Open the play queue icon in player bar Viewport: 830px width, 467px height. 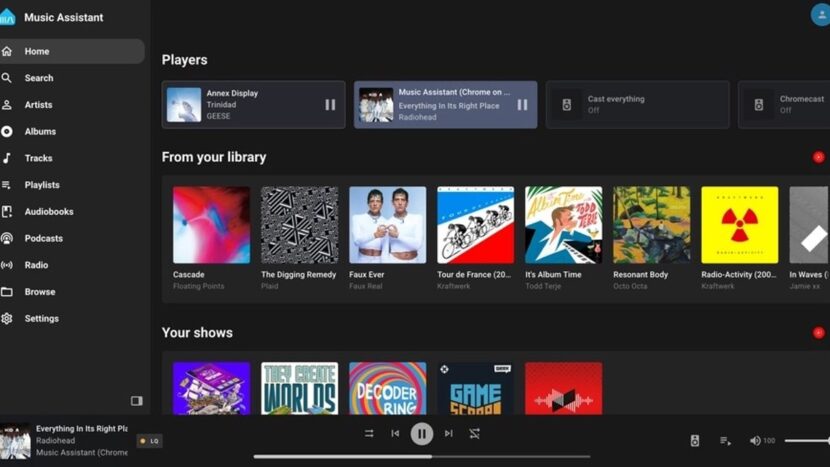pyautogui.click(x=726, y=440)
